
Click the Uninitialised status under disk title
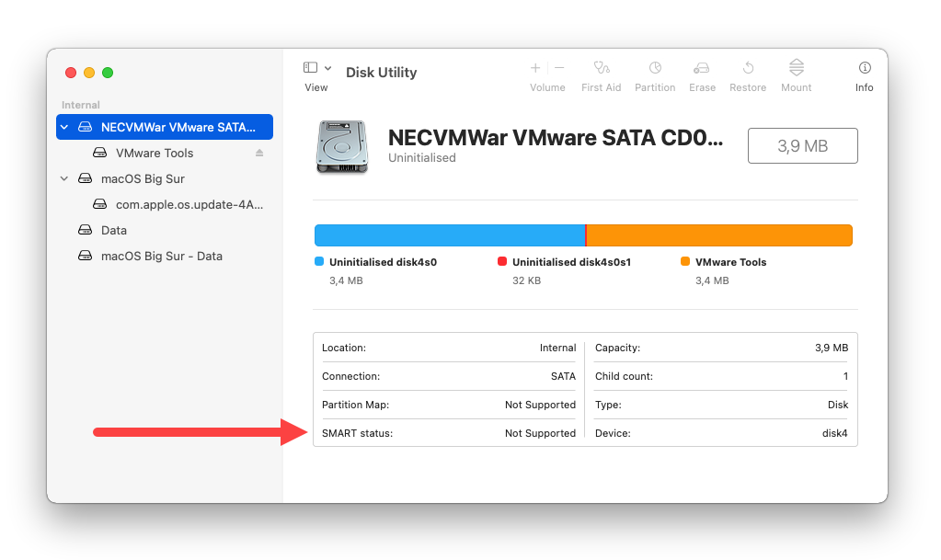[x=422, y=157]
